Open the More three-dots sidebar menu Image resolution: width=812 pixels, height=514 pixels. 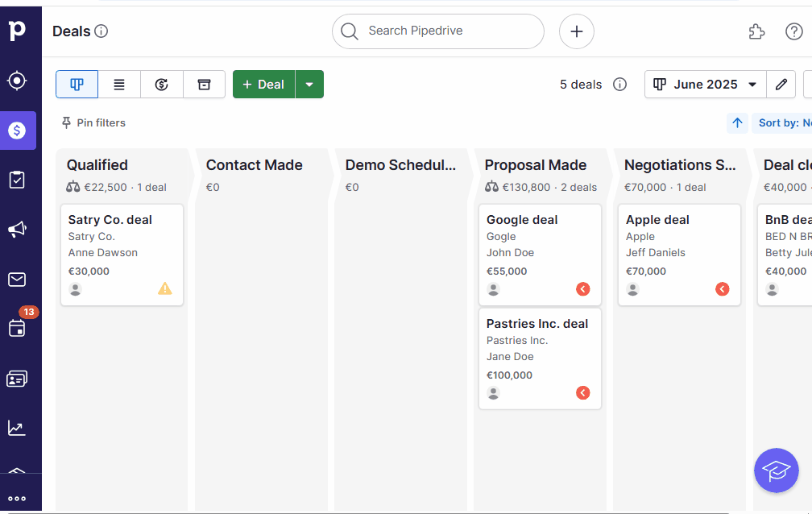[17, 499]
